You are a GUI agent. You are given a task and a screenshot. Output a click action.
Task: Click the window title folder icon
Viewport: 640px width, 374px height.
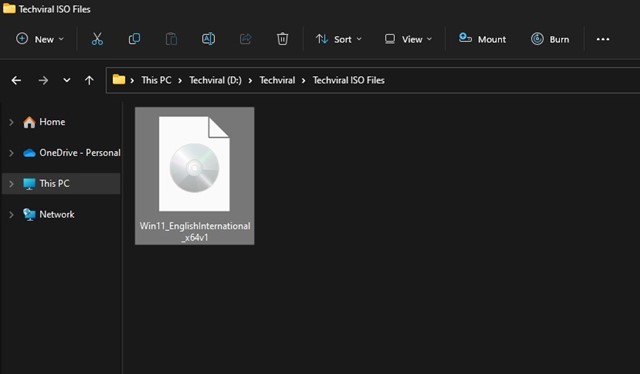point(9,8)
